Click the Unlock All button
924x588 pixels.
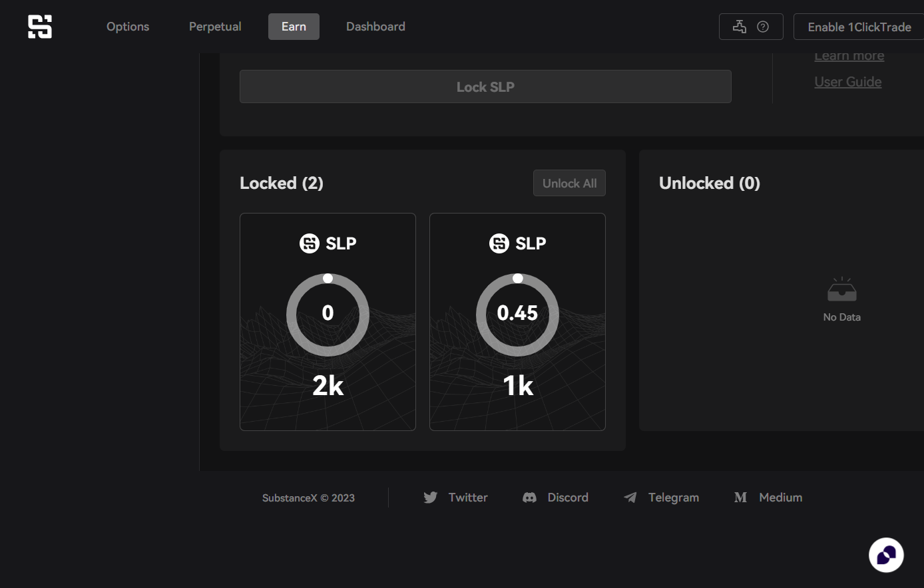coord(569,183)
